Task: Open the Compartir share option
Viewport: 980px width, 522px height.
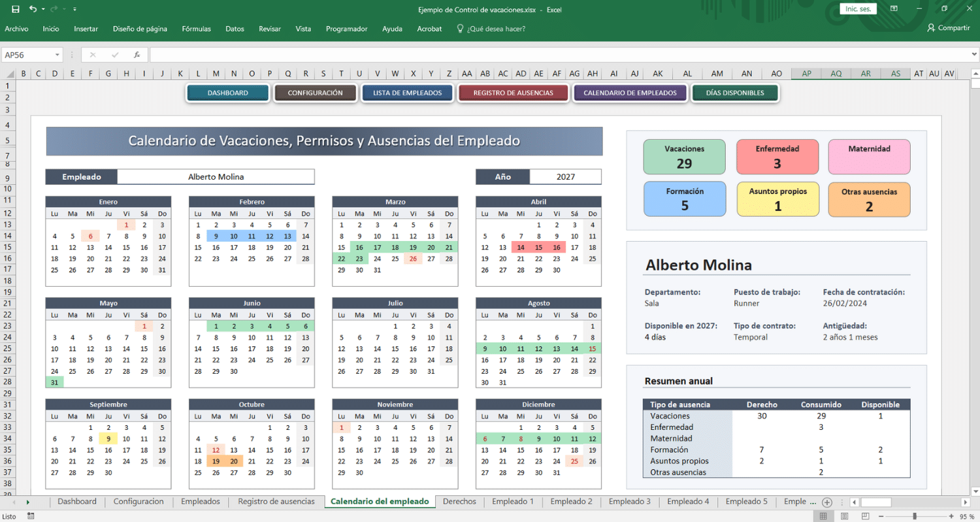Action: coord(948,28)
